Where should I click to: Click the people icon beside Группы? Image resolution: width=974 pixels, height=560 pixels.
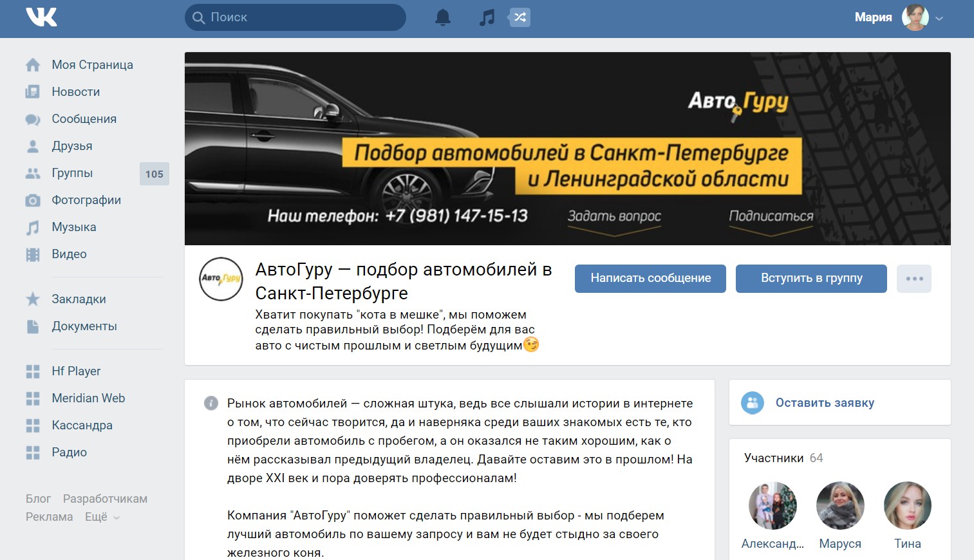[x=33, y=173]
